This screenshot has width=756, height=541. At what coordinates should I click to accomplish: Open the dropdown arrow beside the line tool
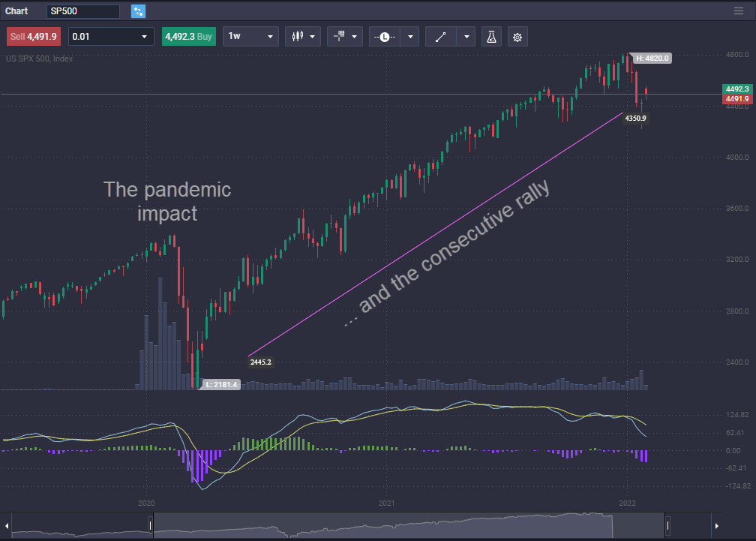coord(466,36)
